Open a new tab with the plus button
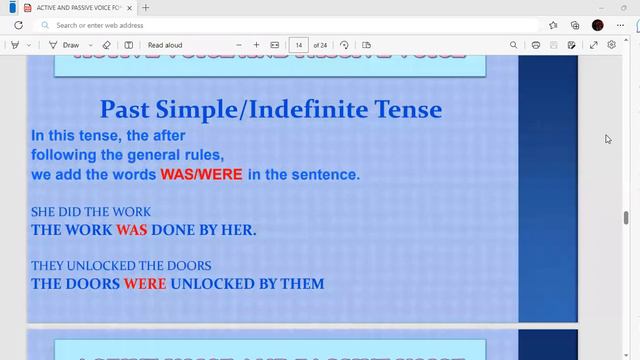The width and height of the screenshot is (640, 360). click(146, 8)
